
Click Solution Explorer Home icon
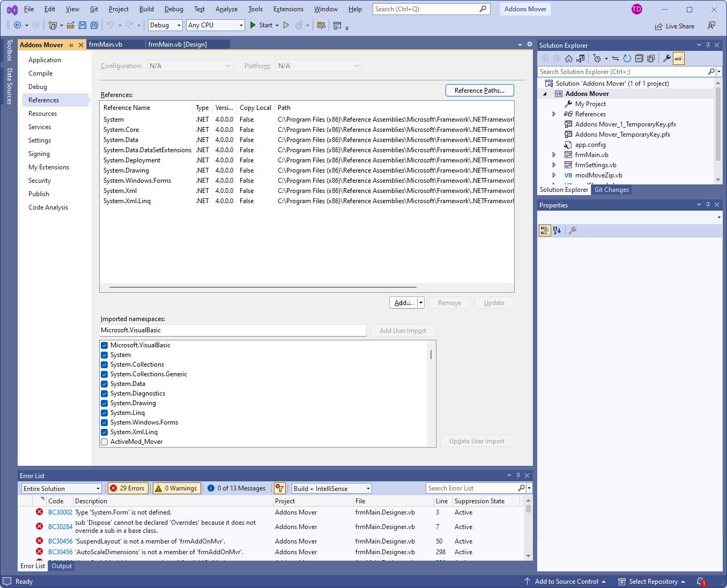[569, 58]
